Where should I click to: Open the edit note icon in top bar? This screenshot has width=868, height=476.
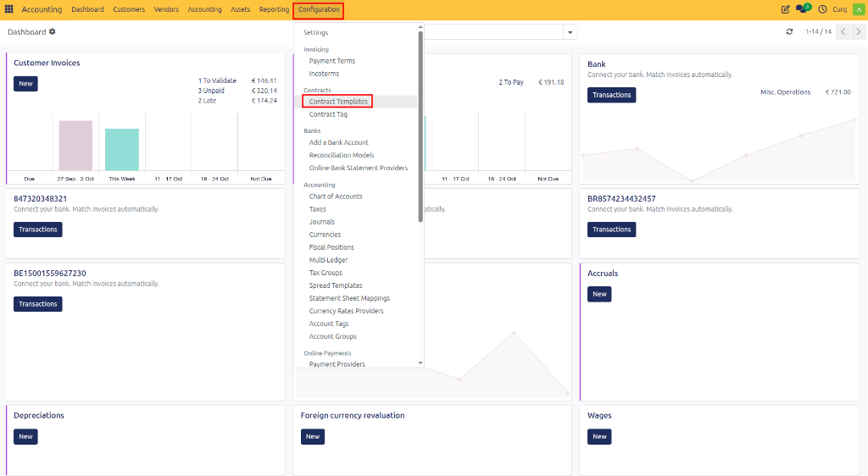pyautogui.click(x=785, y=9)
